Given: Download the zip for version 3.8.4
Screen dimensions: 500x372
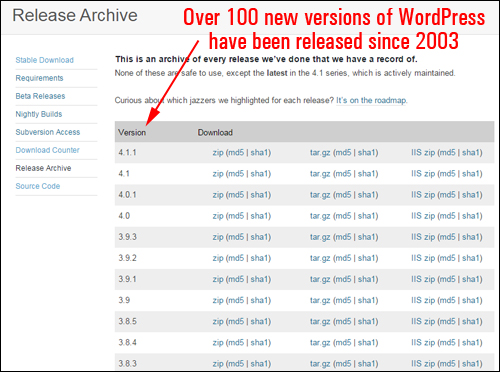Looking at the screenshot, I should pyautogui.click(x=218, y=342).
